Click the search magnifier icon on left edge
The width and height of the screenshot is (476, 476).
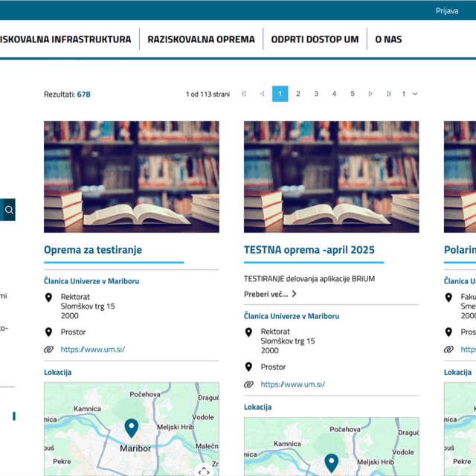[x=9, y=210]
